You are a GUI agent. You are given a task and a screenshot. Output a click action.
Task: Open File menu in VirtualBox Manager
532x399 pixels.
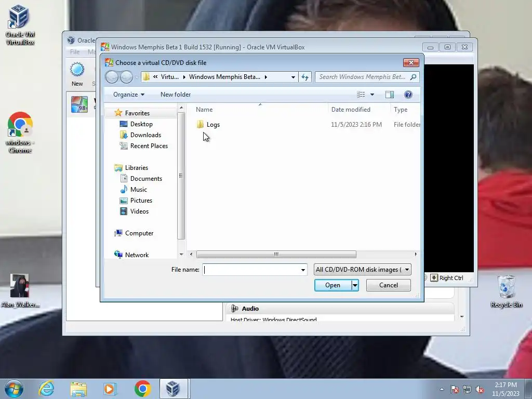[x=75, y=51]
